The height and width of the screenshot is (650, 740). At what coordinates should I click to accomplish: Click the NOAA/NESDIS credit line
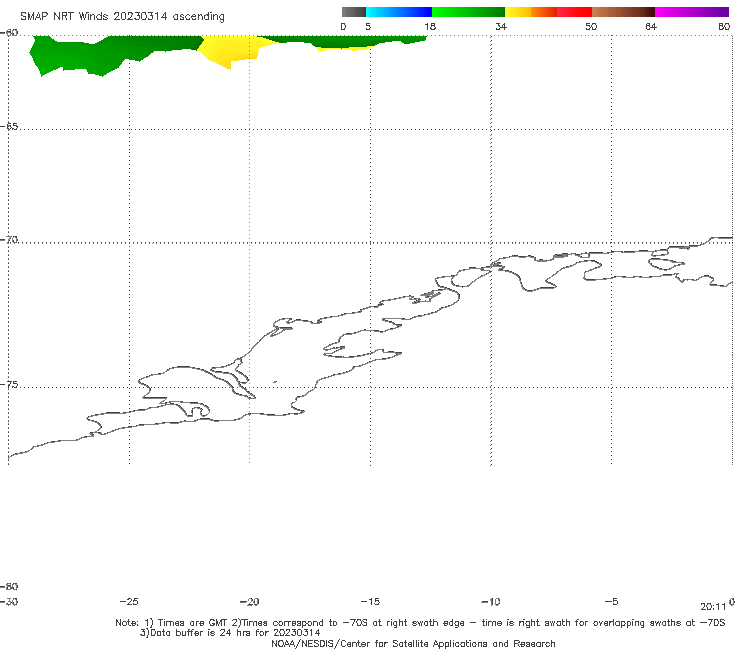coord(413,644)
